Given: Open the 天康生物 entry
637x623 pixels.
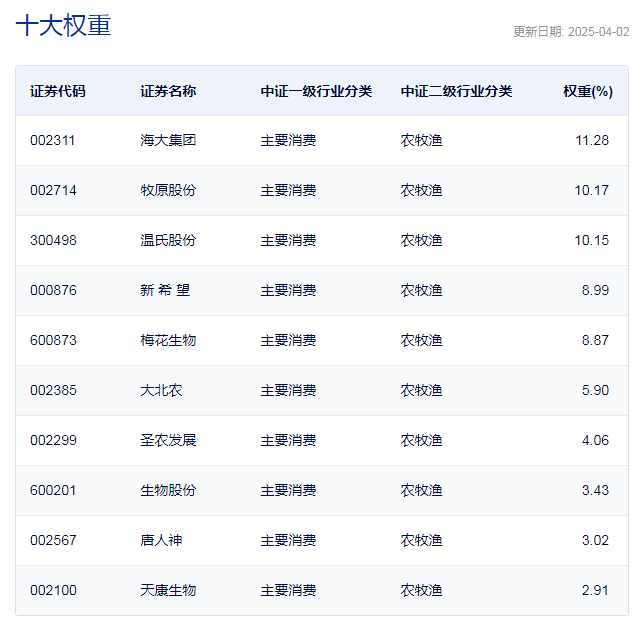Looking at the screenshot, I should [x=168, y=590].
